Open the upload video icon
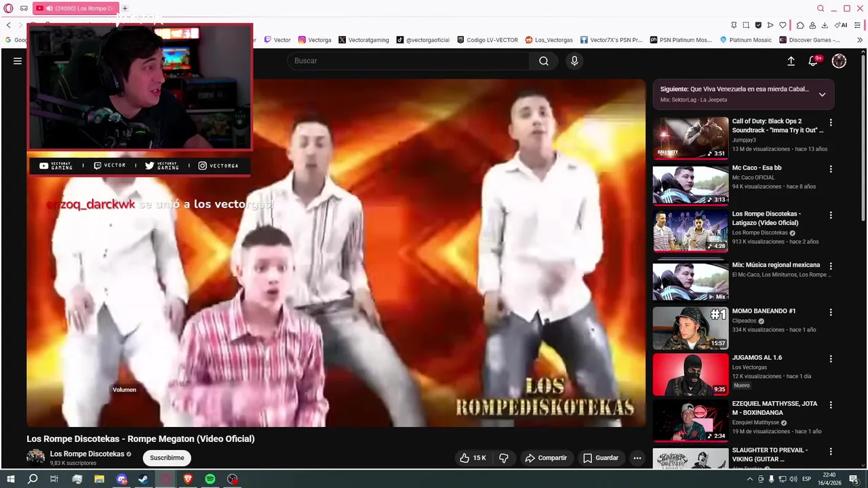Image resolution: width=868 pixels, height=488 pixels. coord(791,61)
